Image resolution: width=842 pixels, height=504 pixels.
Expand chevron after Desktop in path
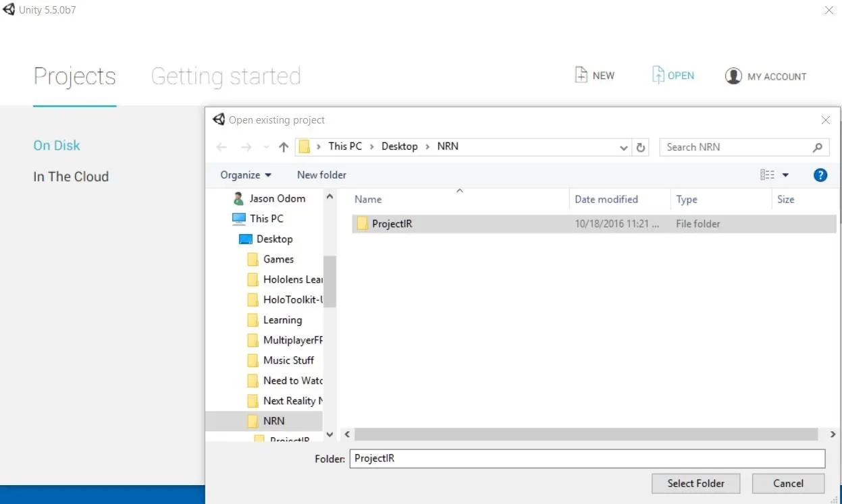(427, 146)
